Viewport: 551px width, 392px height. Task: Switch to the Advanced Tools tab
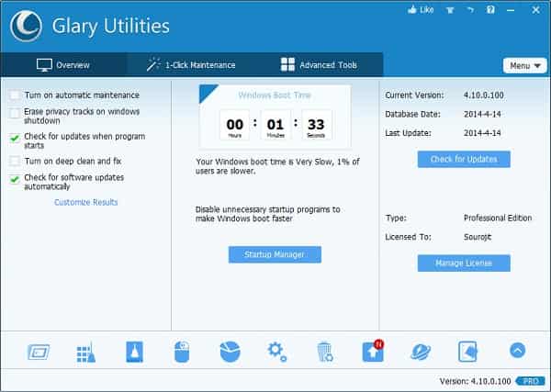[319, 65]
